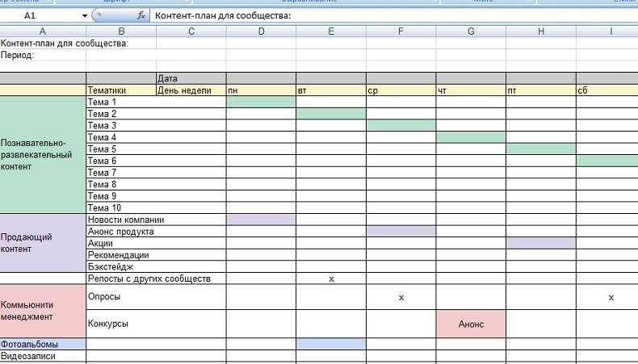Click the fx insert function icon
Viewport: 638px width, 364px height.
[141, 15]
